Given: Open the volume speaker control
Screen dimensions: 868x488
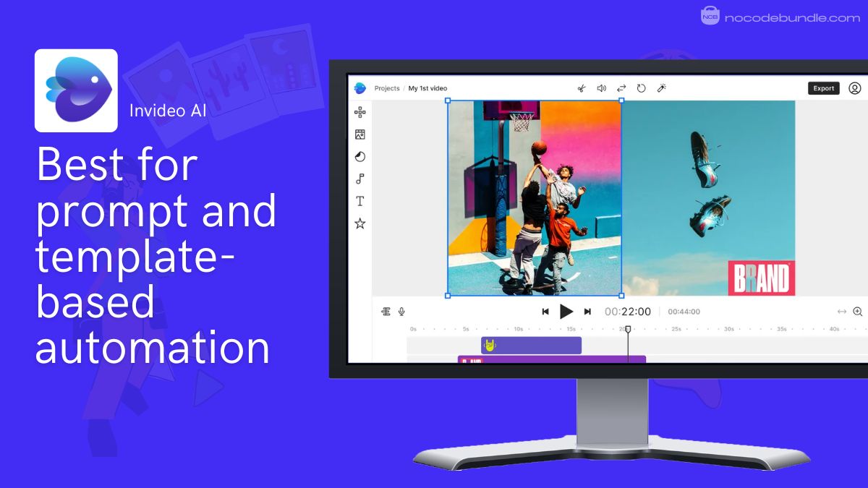Looking at the screenshot, I should (601, 88).
